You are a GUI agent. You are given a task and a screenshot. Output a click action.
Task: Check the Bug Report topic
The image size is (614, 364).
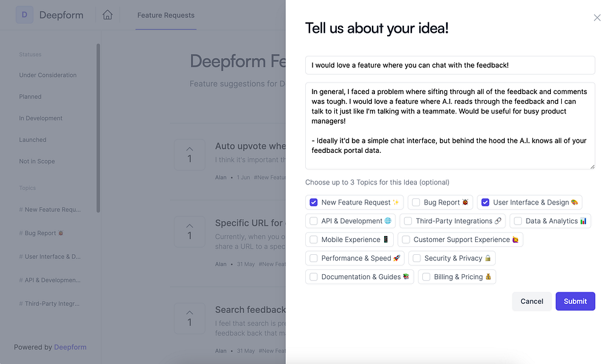(416, 203)
